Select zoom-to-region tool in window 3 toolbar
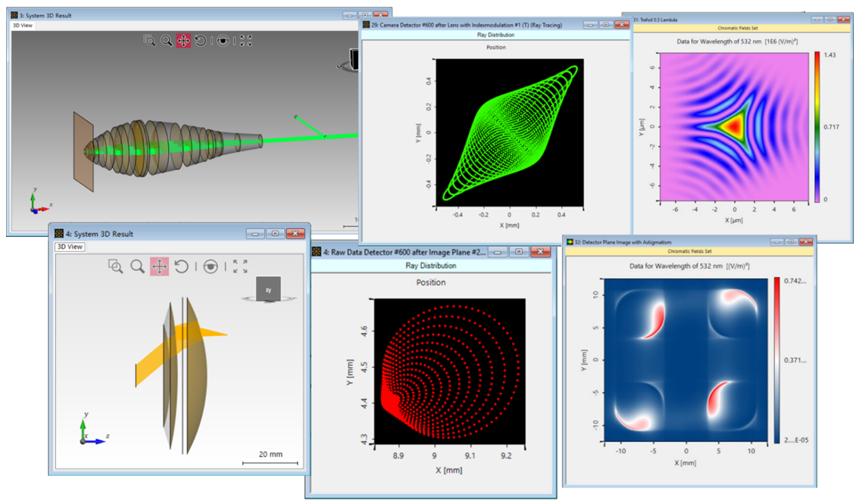Viewport: 859px width, 504px height. tap(149, 41)
